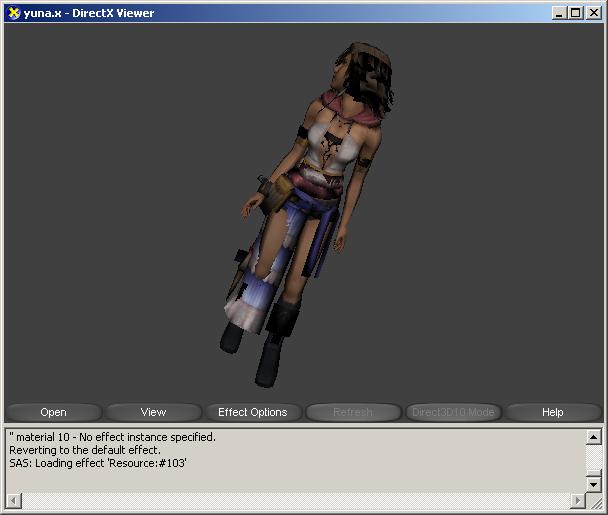
Task: Open the Help menu button
Action: (552, 412)
